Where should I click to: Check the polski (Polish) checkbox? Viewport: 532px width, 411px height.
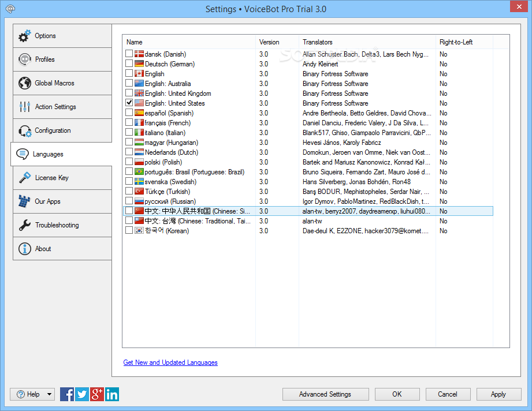129,162
